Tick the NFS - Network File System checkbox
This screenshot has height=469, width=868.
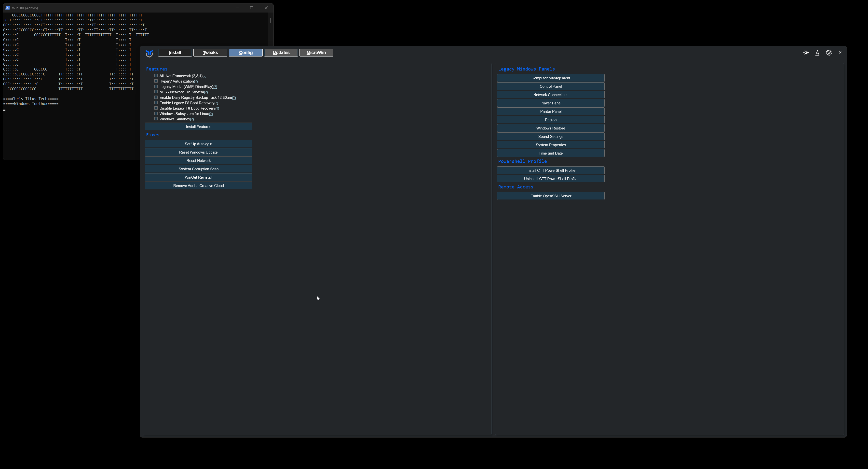[x=156, y=92]
